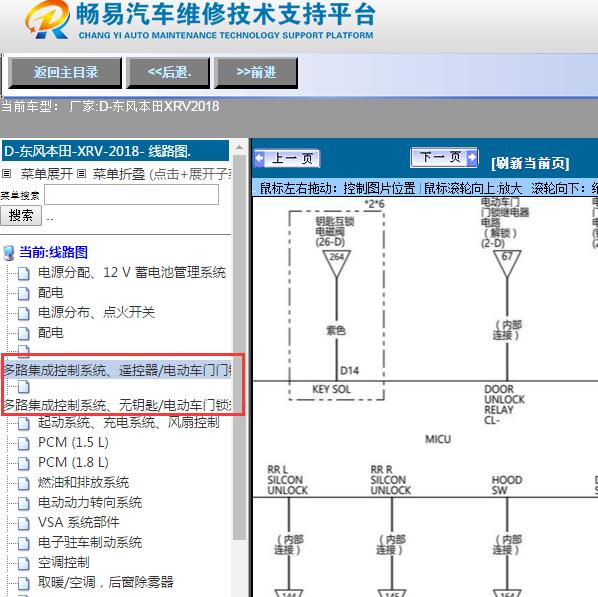This screenshot has height=597, width=598.
Task: Click the 刷新当前页 link
Action: pos(530,163)
